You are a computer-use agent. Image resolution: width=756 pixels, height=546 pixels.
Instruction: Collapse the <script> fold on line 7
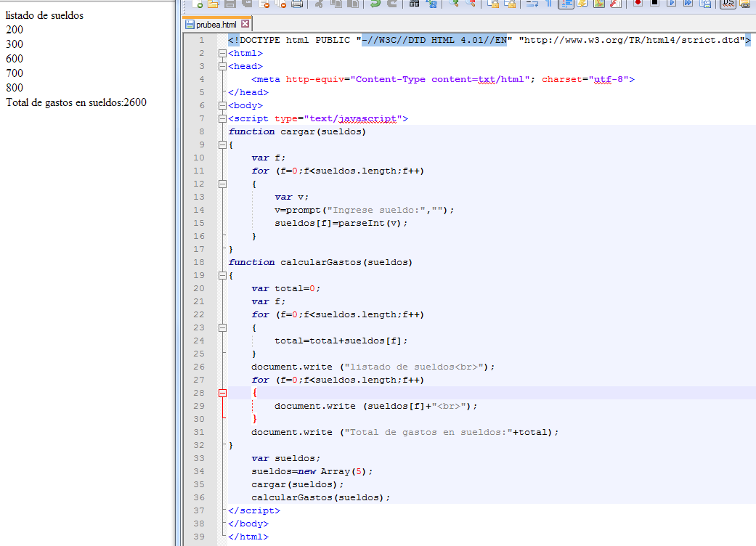point(222,118)
